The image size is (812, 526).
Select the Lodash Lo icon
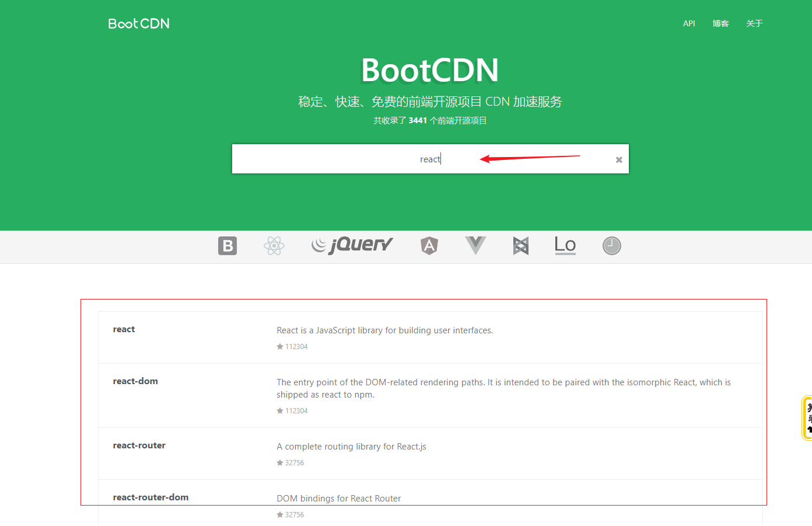565,245
